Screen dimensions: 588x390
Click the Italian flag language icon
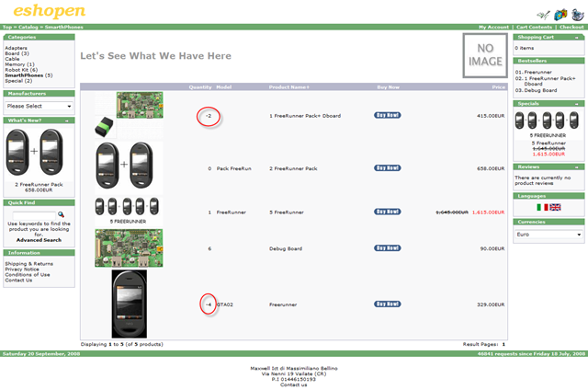click(x=541, y=207)
